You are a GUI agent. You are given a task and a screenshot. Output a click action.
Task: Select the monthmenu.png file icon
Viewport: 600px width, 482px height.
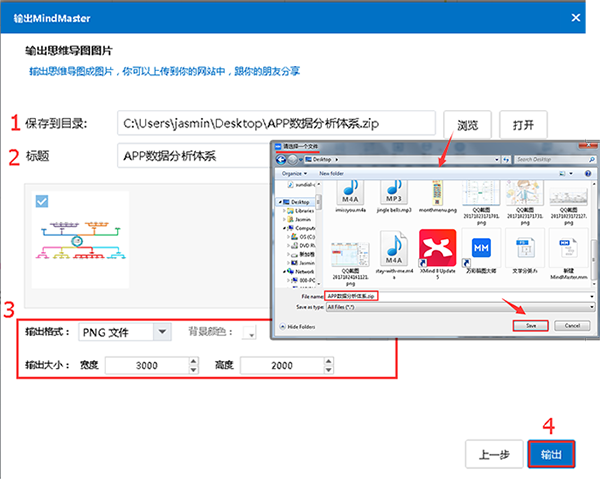point(438,190)
